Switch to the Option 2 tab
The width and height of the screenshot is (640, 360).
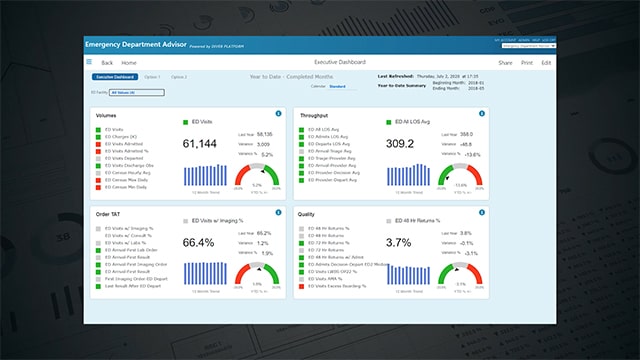179,77
